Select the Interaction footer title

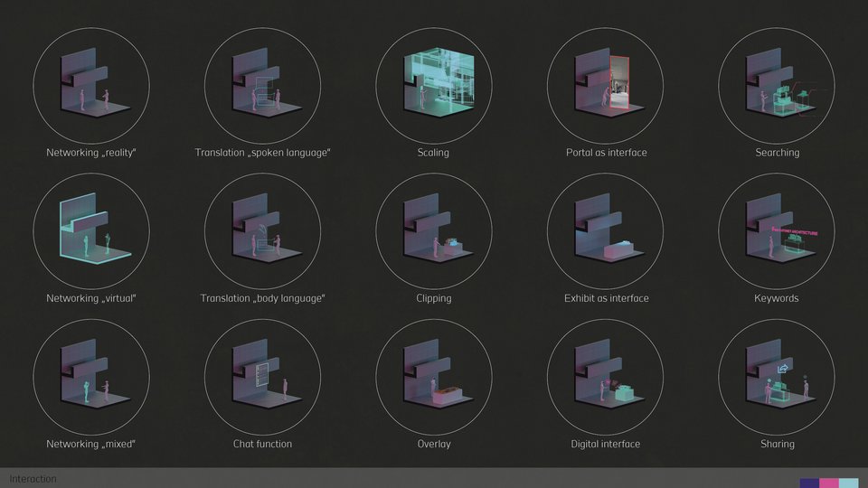[x=33, y=479]
